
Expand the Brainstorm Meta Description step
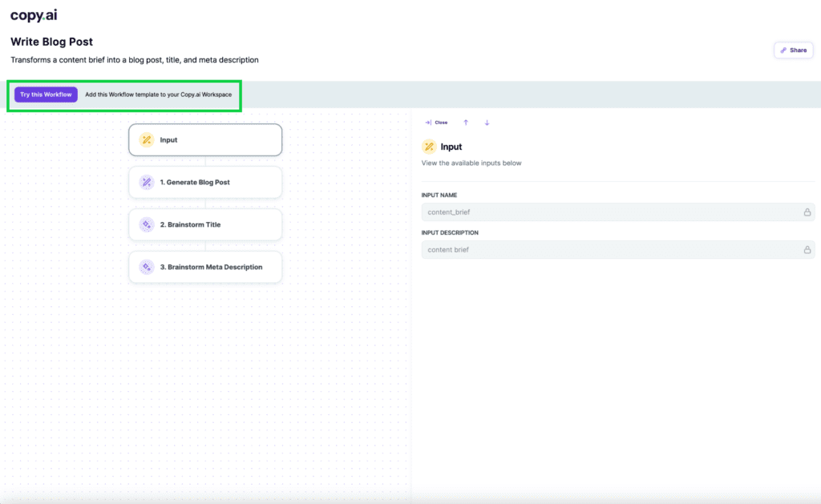coord(205,267)
